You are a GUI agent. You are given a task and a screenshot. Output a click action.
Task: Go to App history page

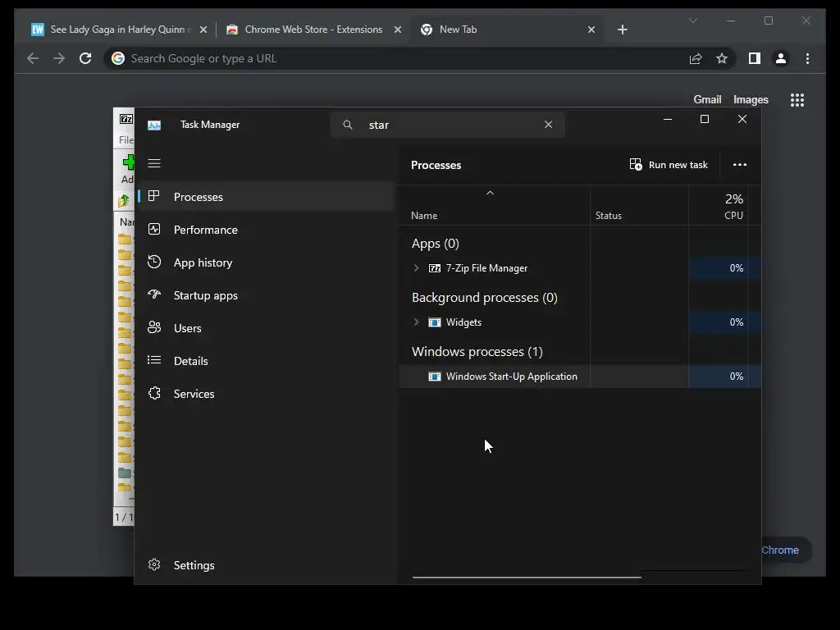pyautogui.click(x=267, y=262)
